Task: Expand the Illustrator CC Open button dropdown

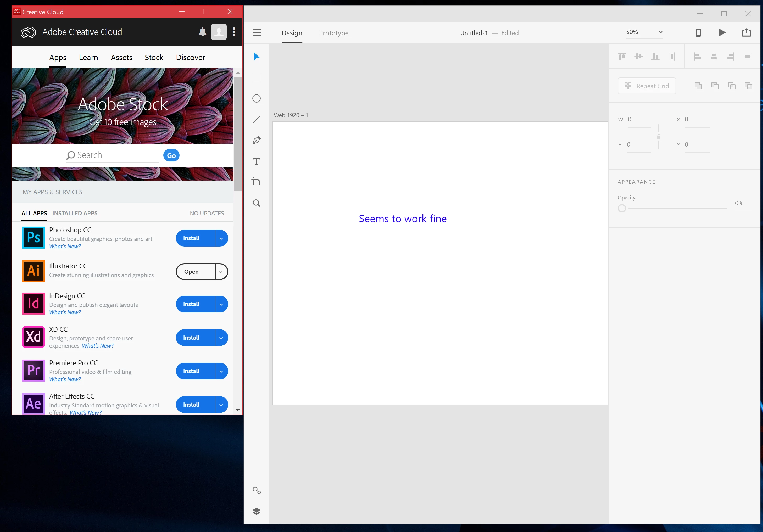Action: [221, 272]
